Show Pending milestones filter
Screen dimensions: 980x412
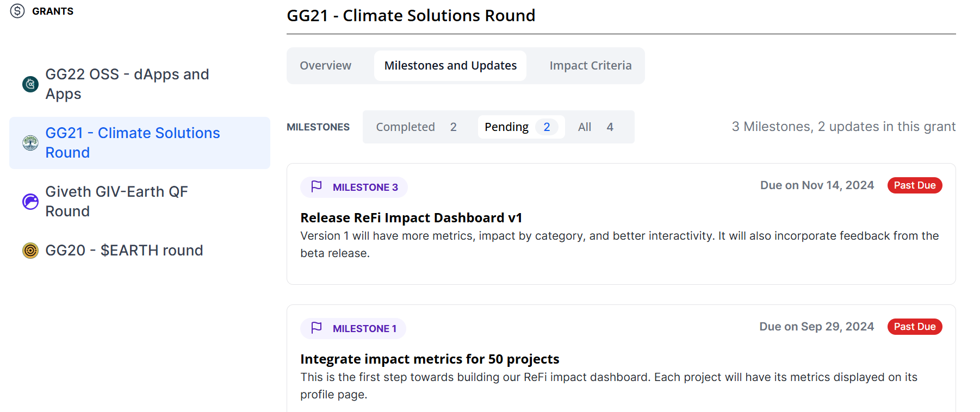point(520,127)
